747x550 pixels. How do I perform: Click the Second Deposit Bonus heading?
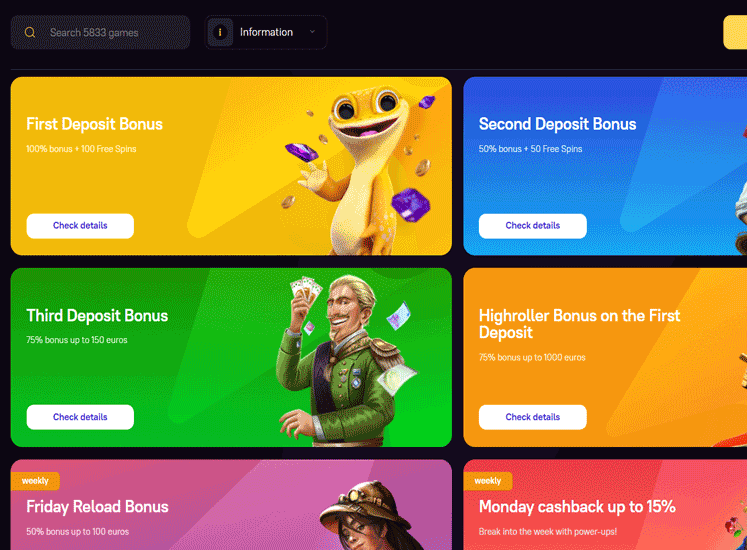click(557, 124)
